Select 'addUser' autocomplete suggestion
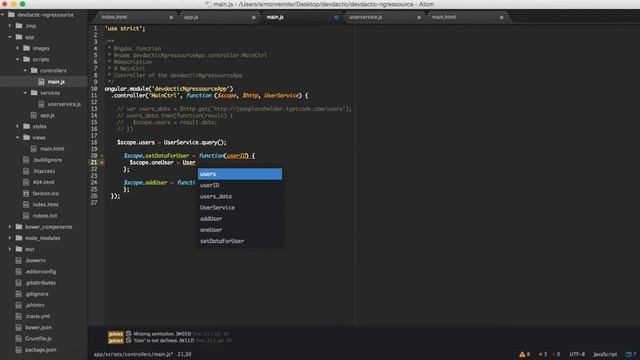The width and height of the screenshot is (640, 360). (x=240, y=219)
